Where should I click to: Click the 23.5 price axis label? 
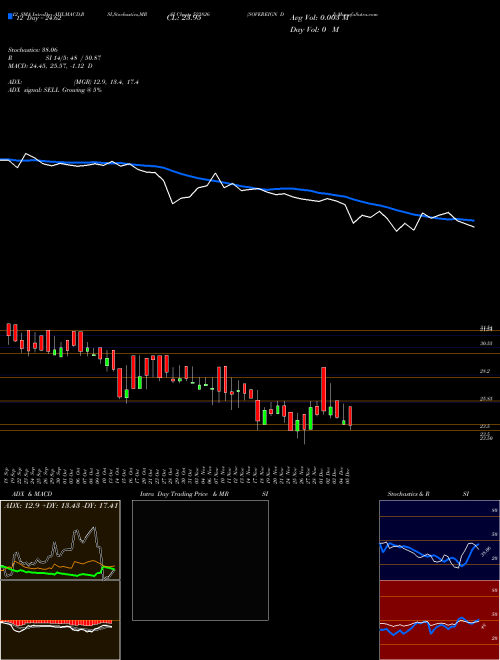tap(485, 426)
